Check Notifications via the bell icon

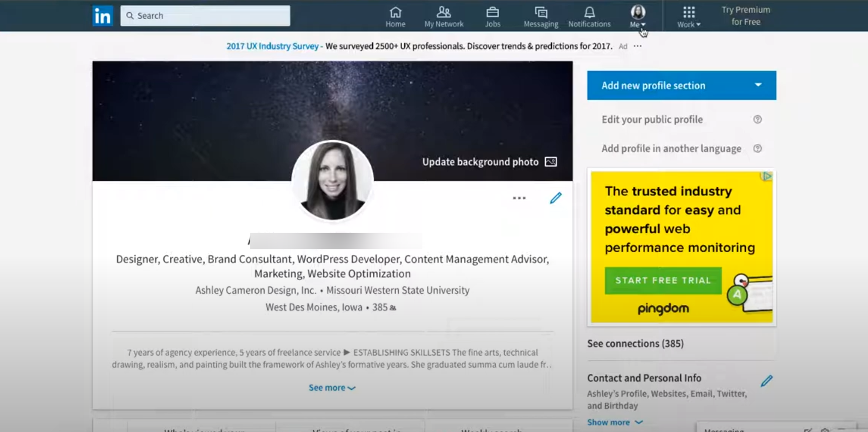pyautogui.click(x=589, y=16)
